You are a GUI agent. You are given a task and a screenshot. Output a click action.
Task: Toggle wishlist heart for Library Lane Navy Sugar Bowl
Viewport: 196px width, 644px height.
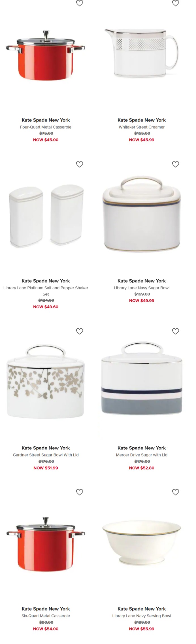(176, 164)
